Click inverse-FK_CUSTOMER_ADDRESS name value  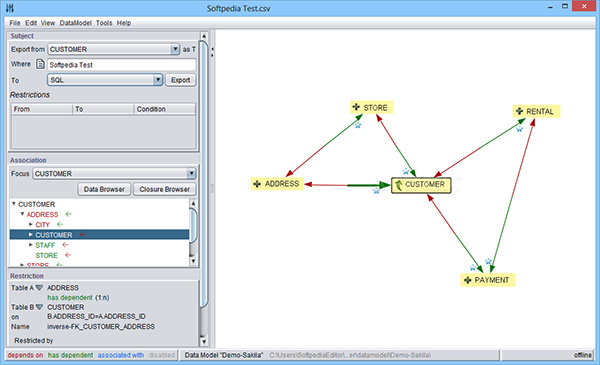tap(101, 326)
